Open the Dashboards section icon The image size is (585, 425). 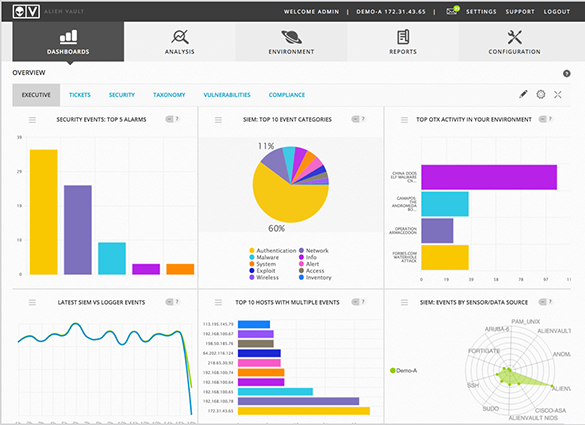[x=68, y=37]
